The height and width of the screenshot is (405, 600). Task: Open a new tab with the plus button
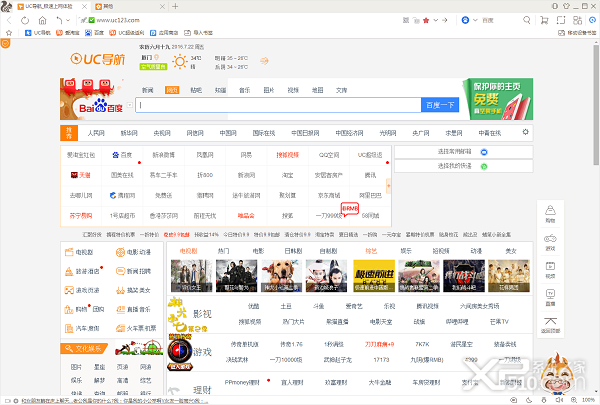(x=175, y=6)
